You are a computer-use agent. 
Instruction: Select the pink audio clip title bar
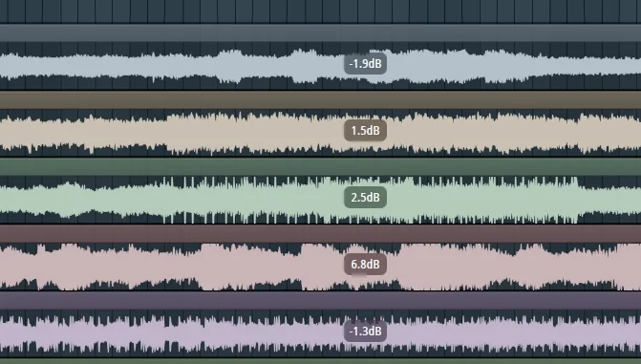321,233
